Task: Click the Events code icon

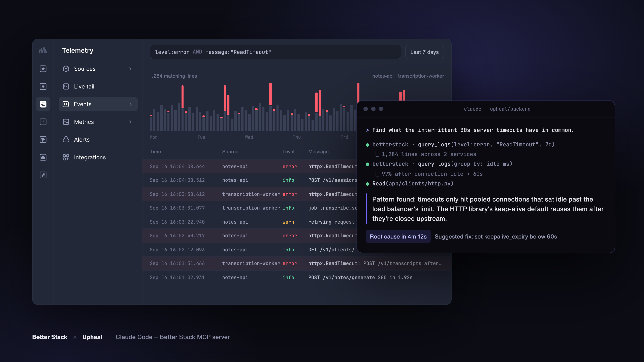Action: point(65,104)
